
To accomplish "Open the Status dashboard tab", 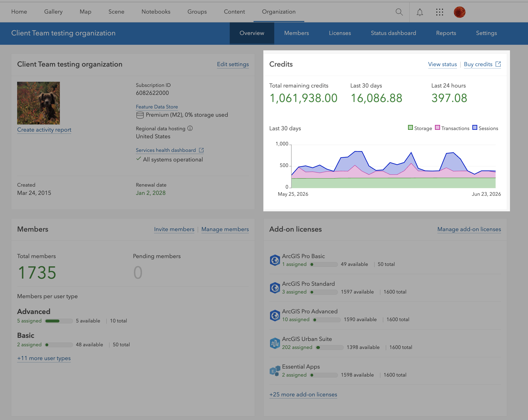I will [x=393, y=33].
